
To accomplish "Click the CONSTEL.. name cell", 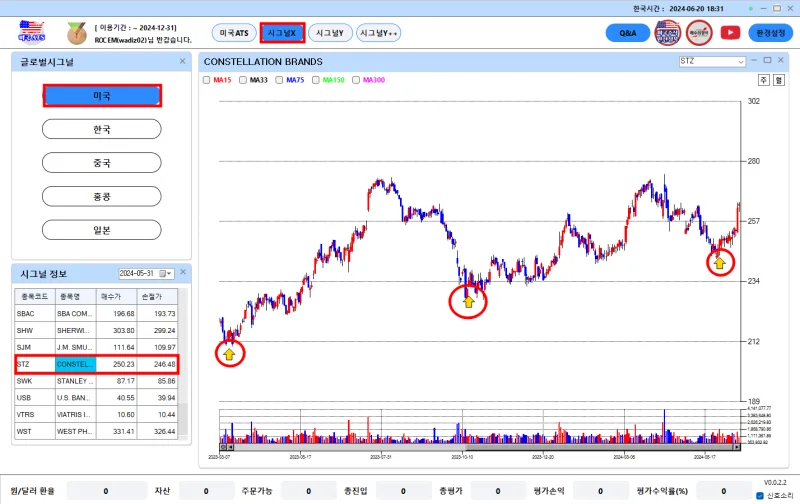I will (x=76, y=364).
